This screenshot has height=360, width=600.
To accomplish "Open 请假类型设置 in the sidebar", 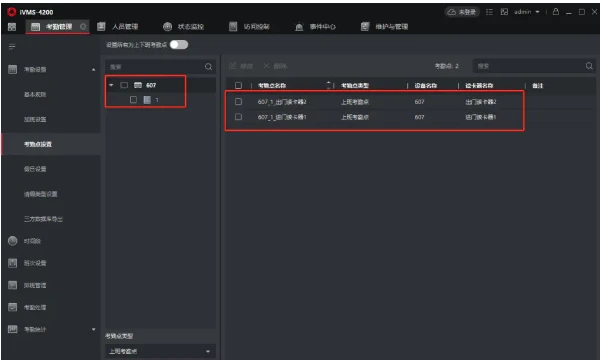I will (x=41, y=194).
